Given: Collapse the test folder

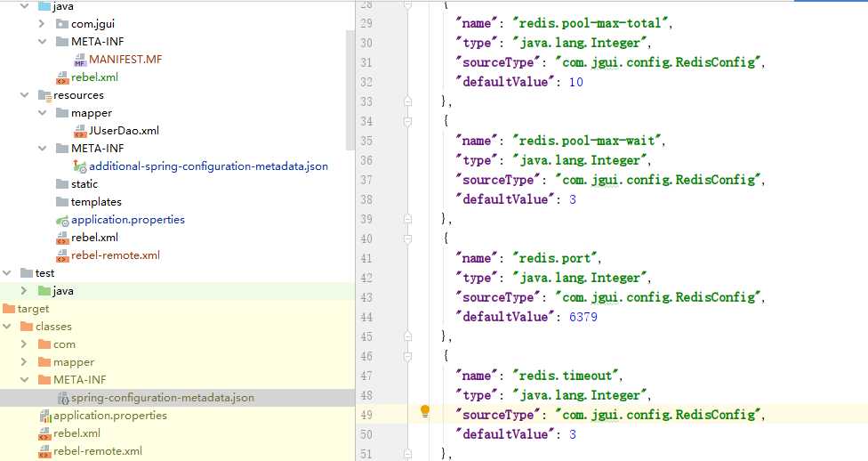Looking at the screenshot, I should tap(6, 273).
